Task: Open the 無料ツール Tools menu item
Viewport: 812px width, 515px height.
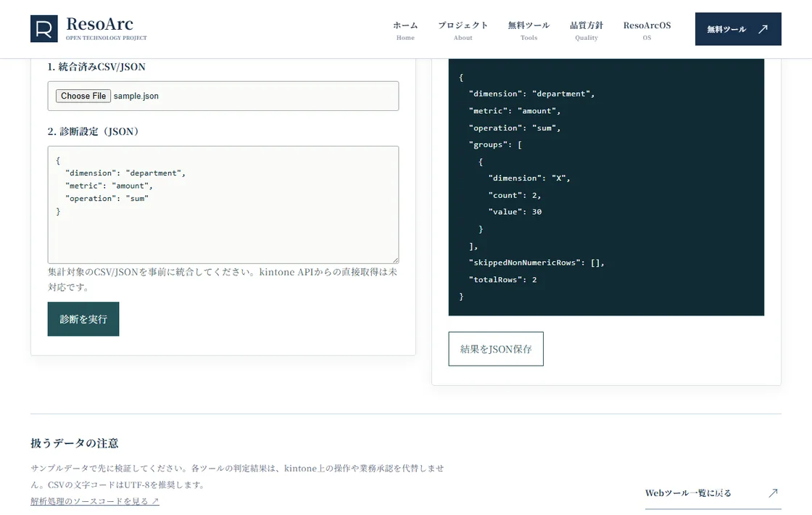Action: pos(529,30)
